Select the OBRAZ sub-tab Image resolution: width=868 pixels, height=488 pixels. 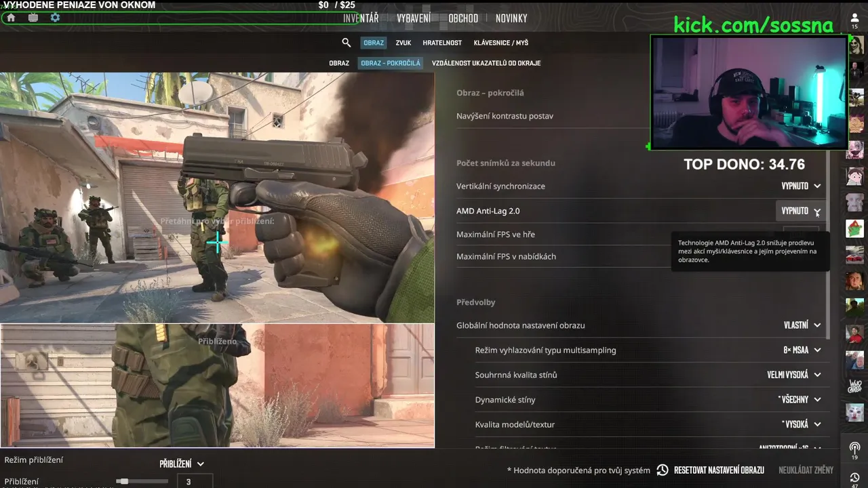point(339,63)
